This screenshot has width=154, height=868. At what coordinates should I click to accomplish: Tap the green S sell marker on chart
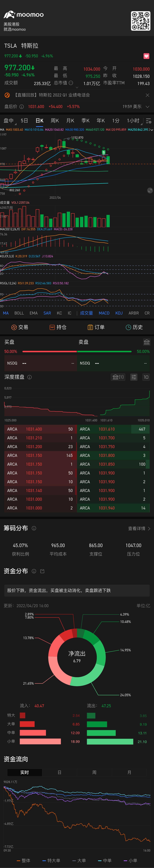coord(104,153)
